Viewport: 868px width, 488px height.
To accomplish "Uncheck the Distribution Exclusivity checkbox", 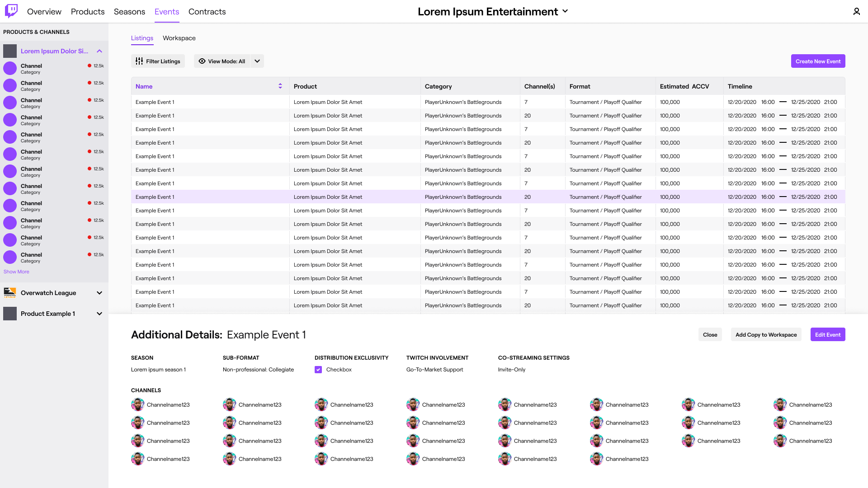I will point(318,370).
